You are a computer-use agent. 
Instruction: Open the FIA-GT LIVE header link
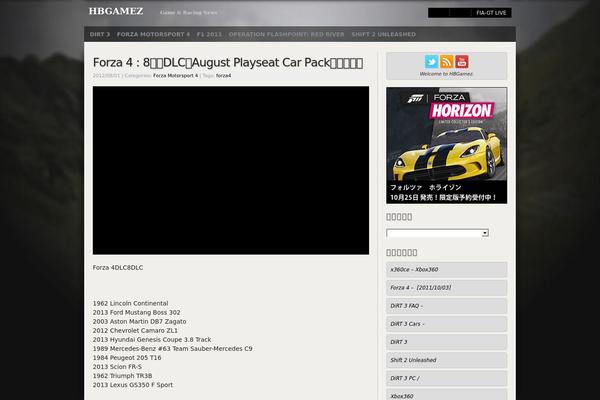(491, 13)
